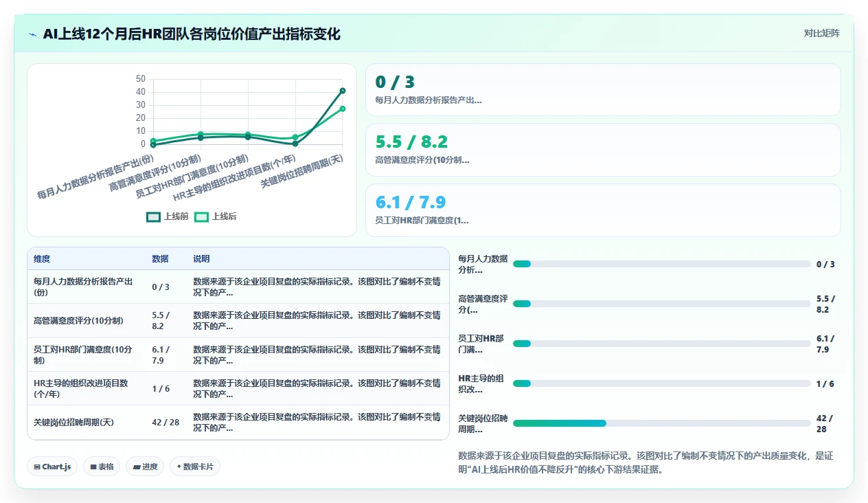868x503 pixels.
Task: Click progress bar for 高管满意度评分
Action: pyautogui.click(x=662, y=304)
